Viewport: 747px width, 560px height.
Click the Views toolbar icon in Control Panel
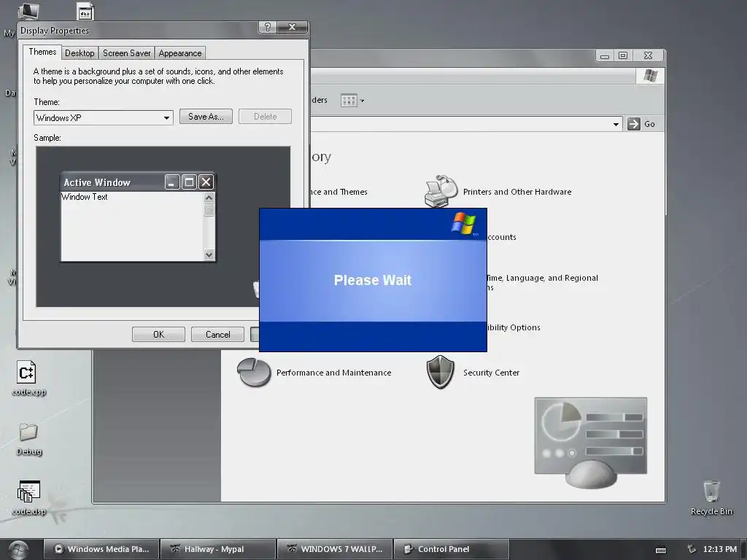point(349,101)
